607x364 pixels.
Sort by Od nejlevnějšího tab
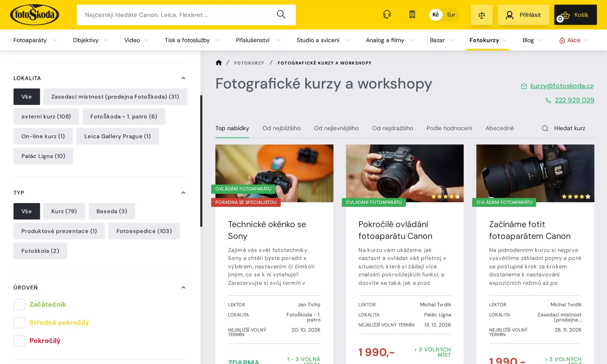336,128
